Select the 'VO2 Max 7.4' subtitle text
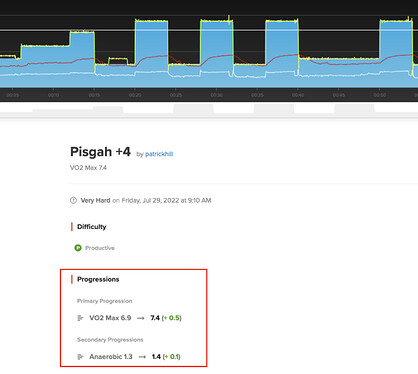Viewport: 418px width, 374px height. point(88,168)
